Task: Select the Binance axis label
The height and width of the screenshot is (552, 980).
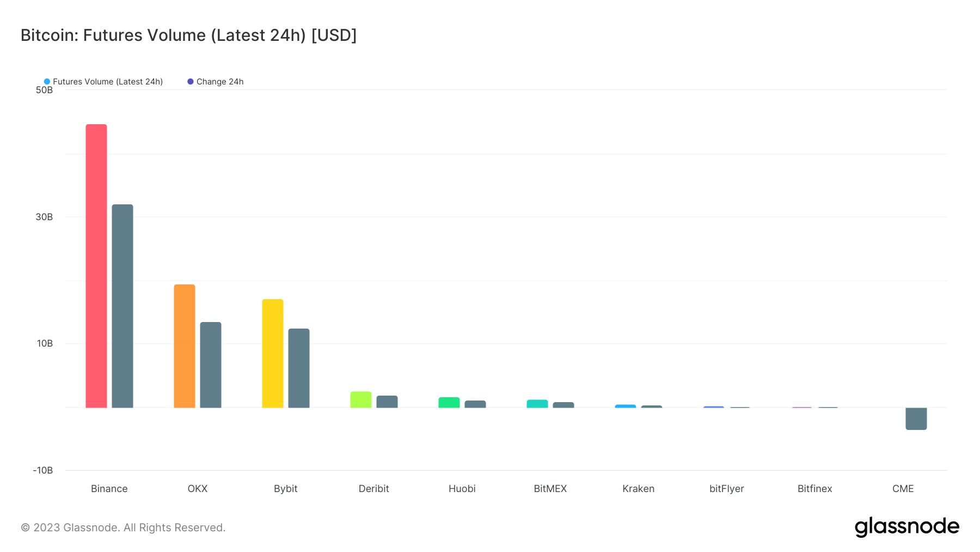Action: click(109, 489)
